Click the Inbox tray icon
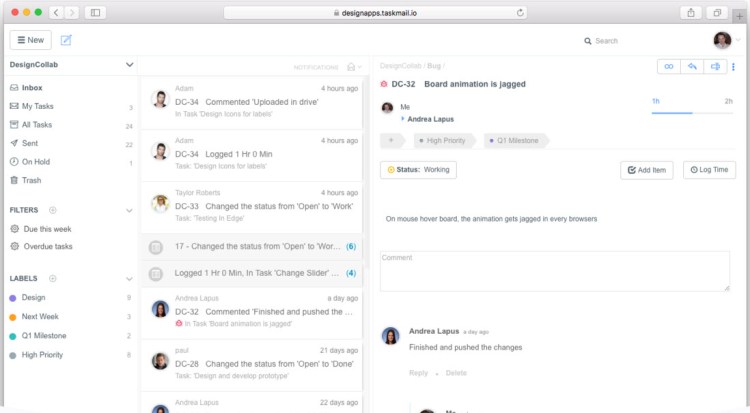750x413 pixels. coord(14,88)
